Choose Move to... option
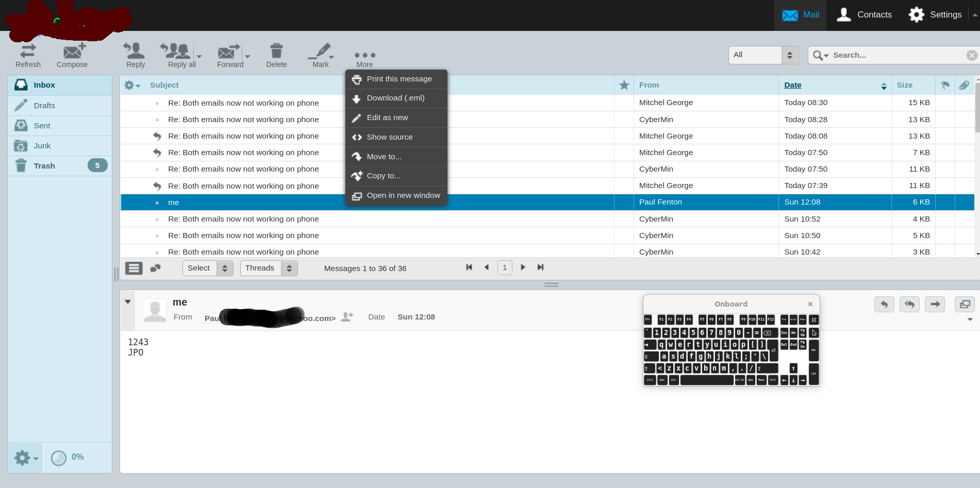The height and width of the screenshot is (488, 980). point(396,157)
